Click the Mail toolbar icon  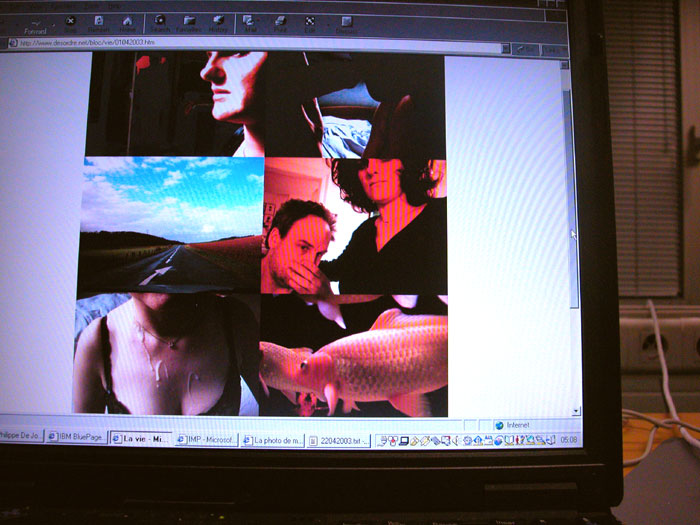pyautogui.click(x=249, y=21)
